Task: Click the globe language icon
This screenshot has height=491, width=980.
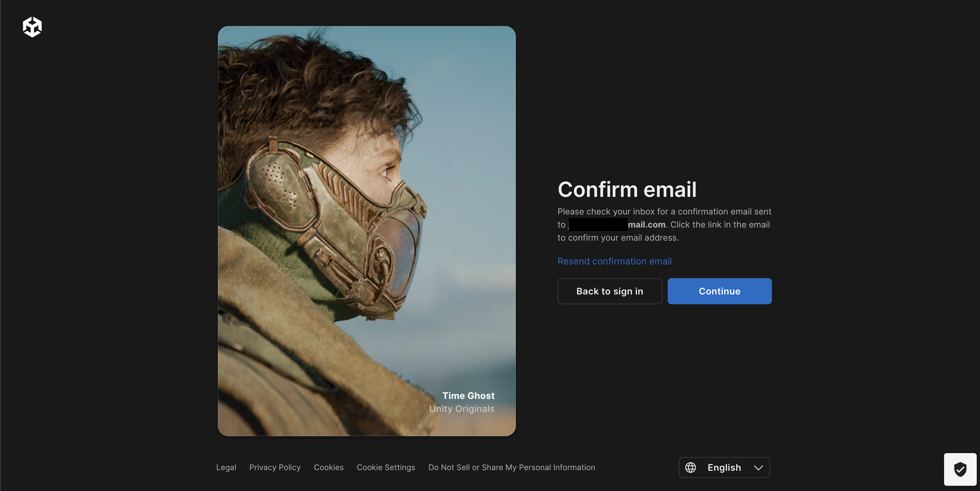Action: pos(691,467)
